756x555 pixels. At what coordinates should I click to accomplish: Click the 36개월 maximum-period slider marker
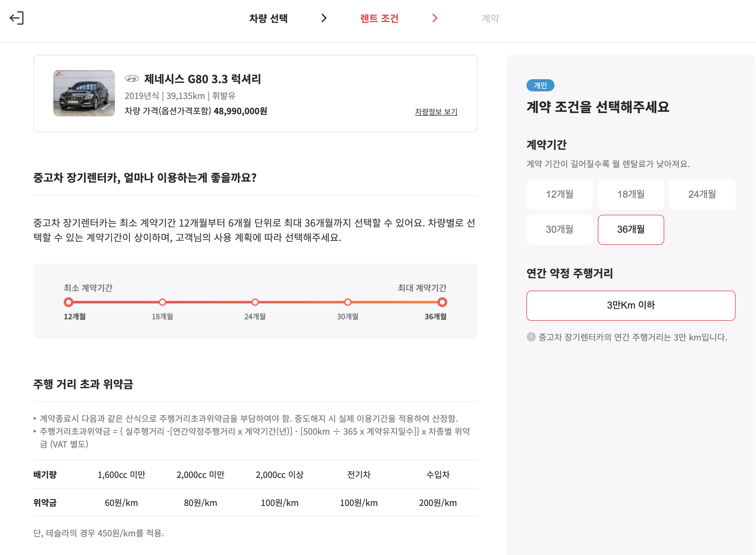click(x=442, y=302)
